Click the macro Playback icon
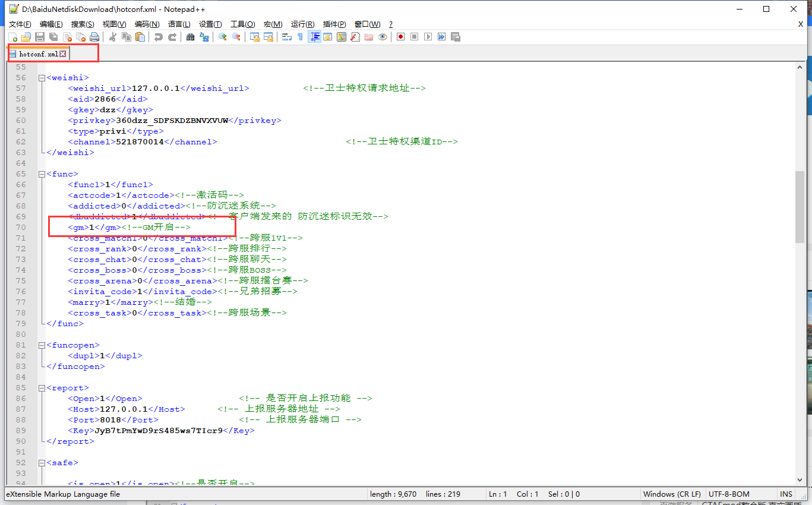Screen dimensions: 812x505 pyautogui.click(x=428, y=37)
